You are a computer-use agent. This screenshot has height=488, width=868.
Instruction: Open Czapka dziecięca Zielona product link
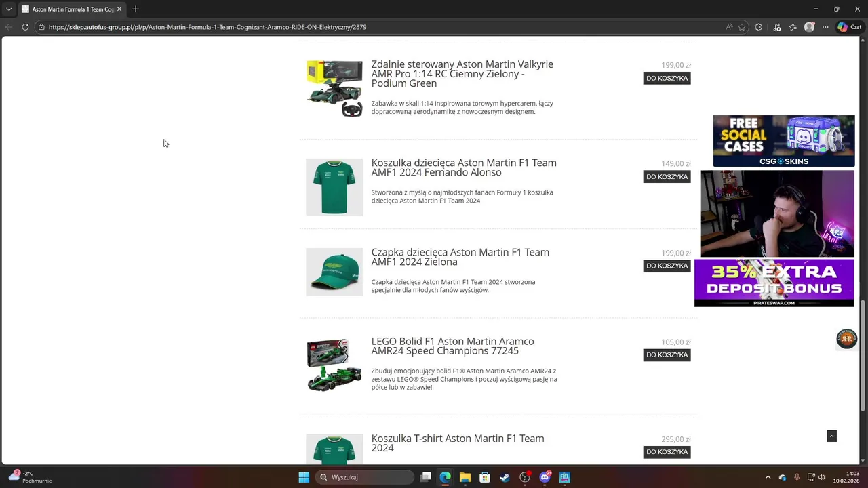[460, 257]
